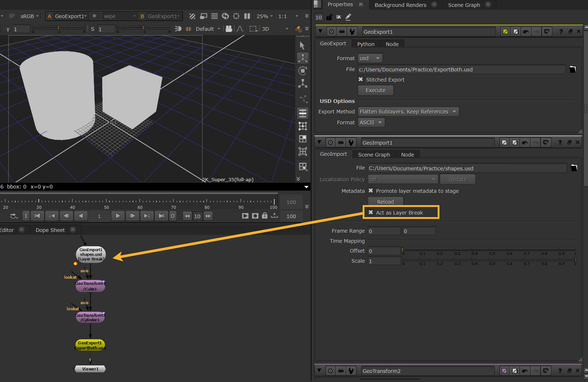
Task: Pause viewer updates
Action: point(247,16)
